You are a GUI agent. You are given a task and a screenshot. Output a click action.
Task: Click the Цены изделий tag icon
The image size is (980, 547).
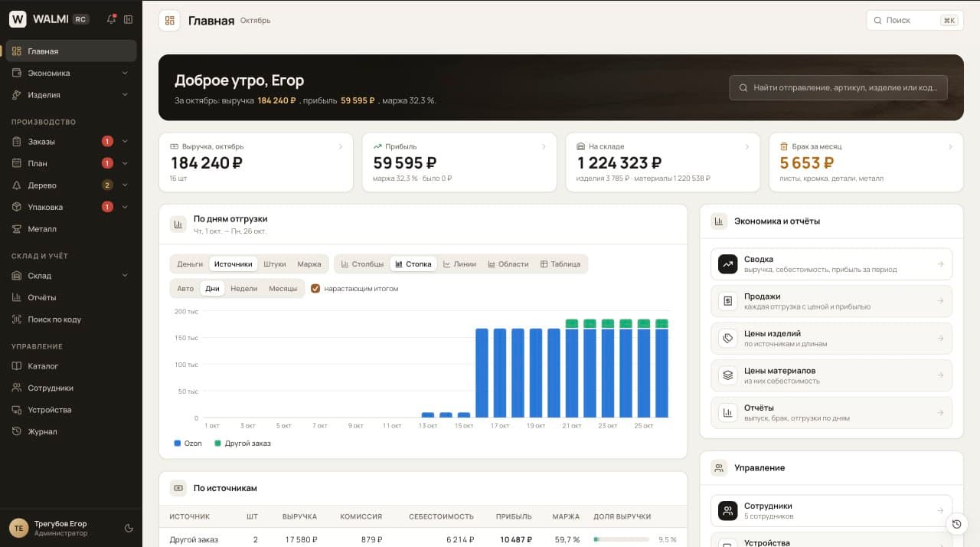coord(727,338)
